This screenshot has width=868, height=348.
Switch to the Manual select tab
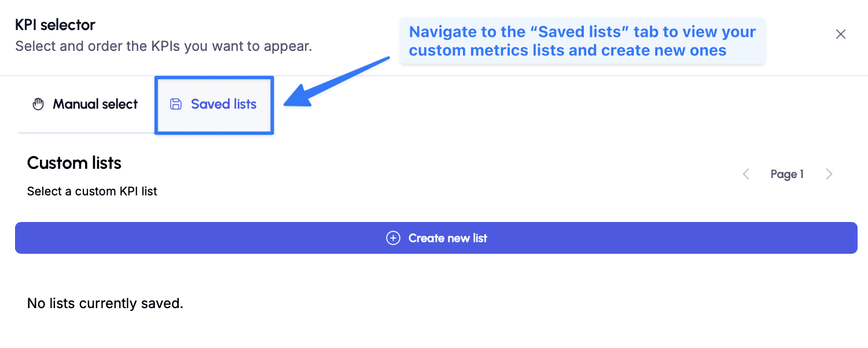tap(85, 105)
